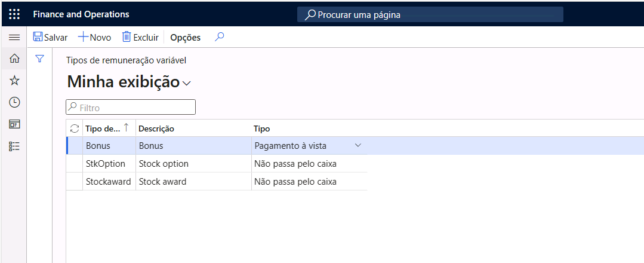Click Stockaward's Não passa pelo caixa cell

(309, 182)
